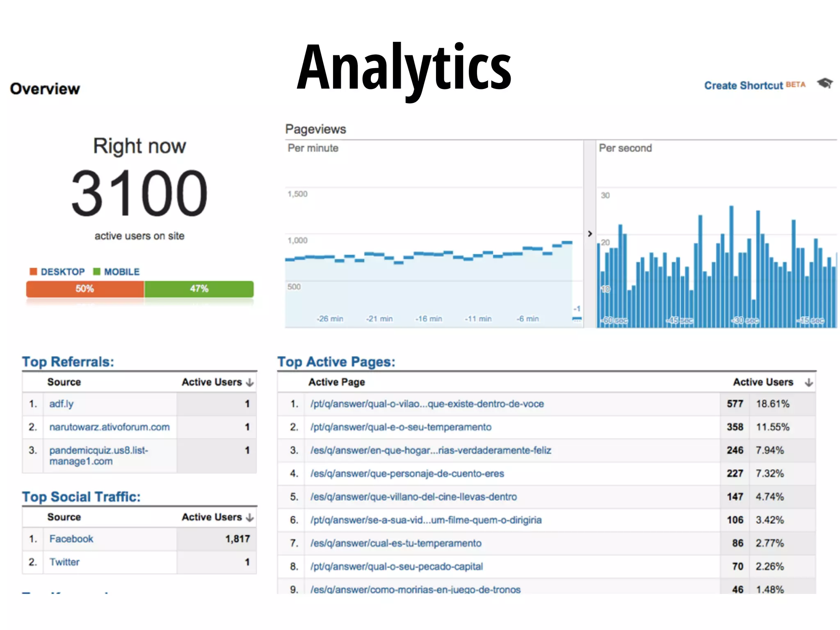
Task: Click the 3100 active users count
Action: point(139,193)
